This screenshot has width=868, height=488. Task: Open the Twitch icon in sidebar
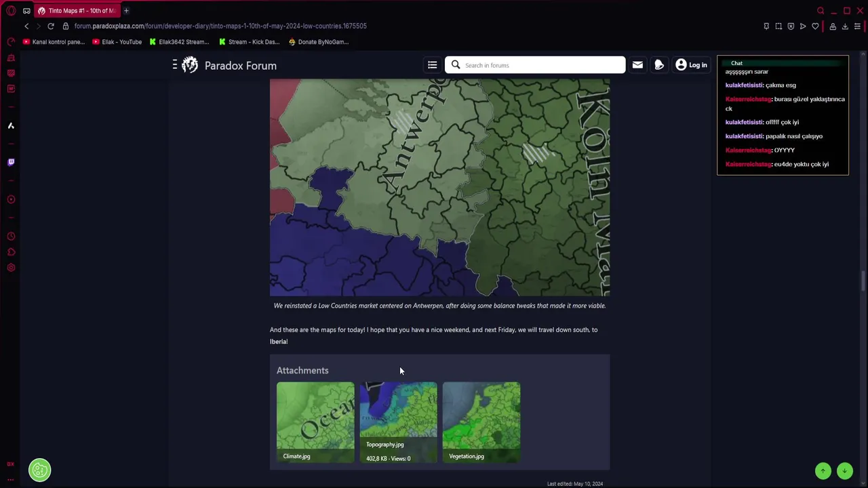tap(11, 162)
